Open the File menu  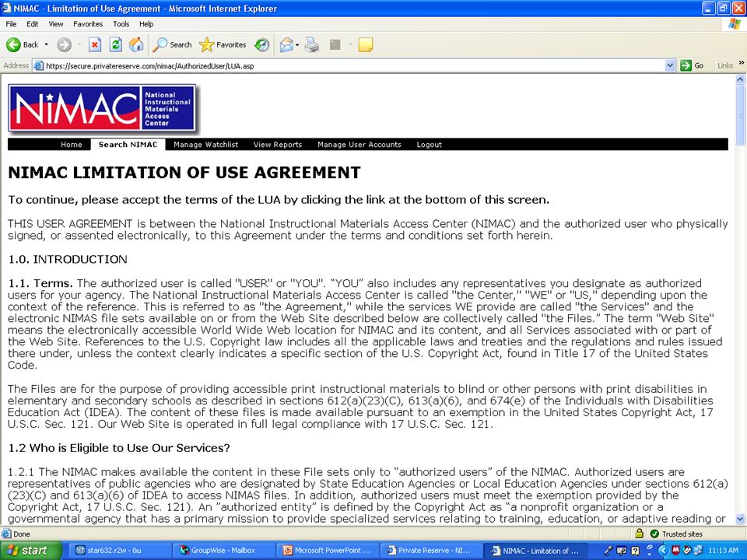click(x=11, y=24)
